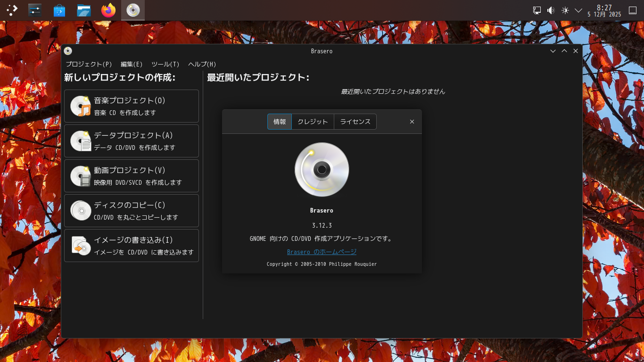The height and width of the screenshot is (362, 644).
Task: Switch to the ライセンス tab
Action: click(355, 122)
